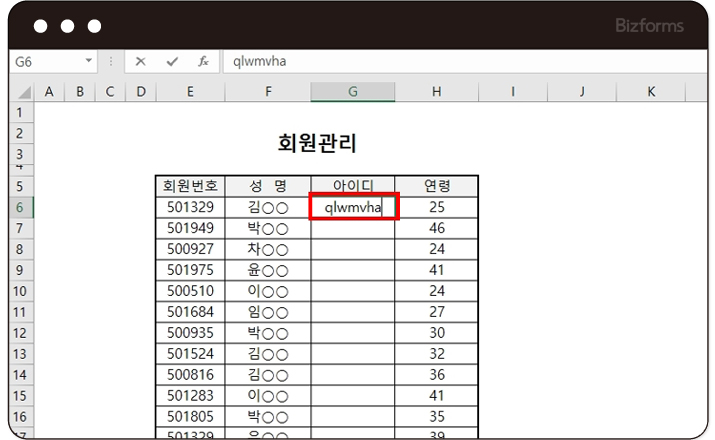Image resolution: width=715 pixels, height=440 pixels.
Task: Click the age cell showing 35
Action: pos(436,417)
